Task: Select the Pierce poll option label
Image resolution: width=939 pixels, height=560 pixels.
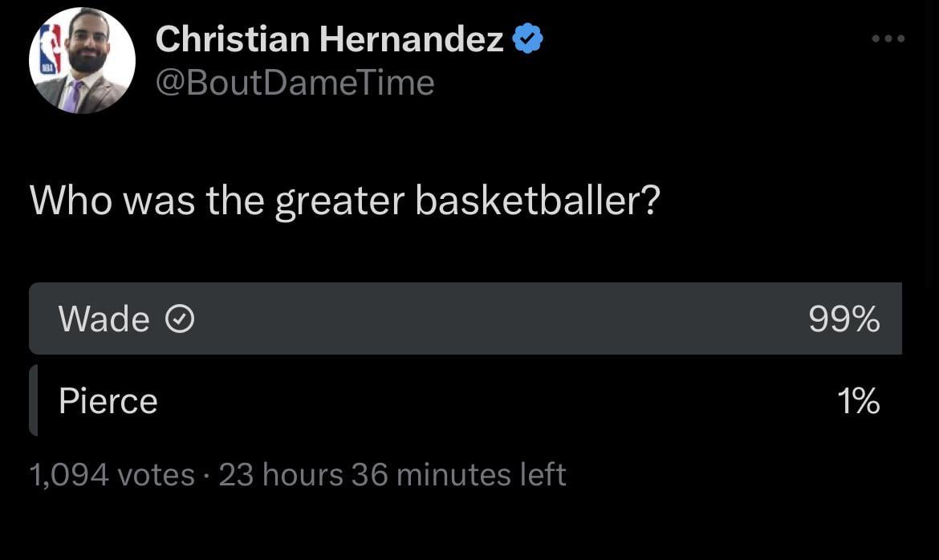Action: (x=108, y=400)
